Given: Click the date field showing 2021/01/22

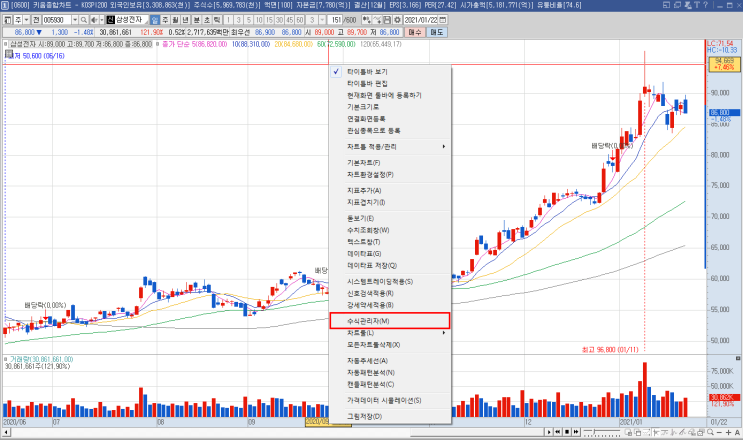Looking at the screenshot, I should (421, 20).
